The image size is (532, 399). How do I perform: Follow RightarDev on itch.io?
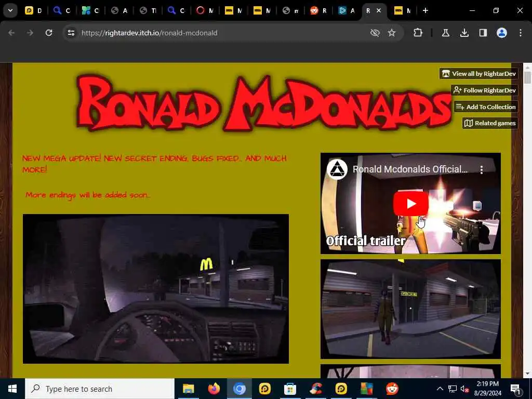pyautogui.click(x=485, y=90)
